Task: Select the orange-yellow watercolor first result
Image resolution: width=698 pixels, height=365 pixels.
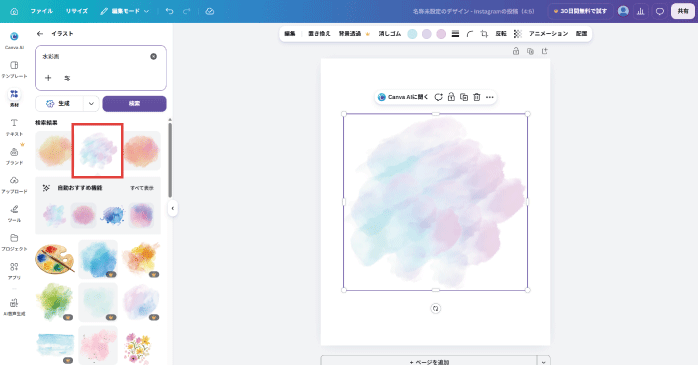Action: pos(53,150)
